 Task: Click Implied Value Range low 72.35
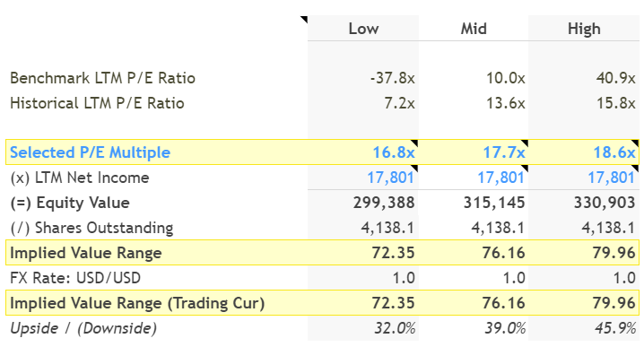coord(393,253)
